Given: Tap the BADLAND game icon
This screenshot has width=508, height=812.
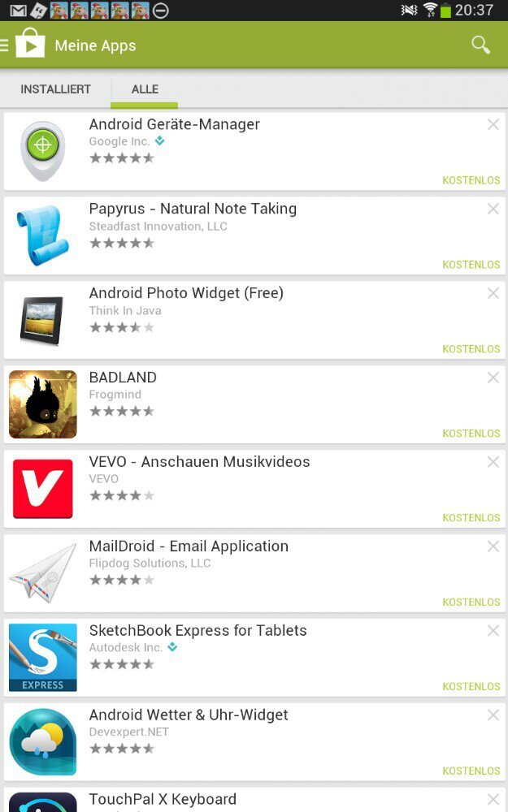Looking at the screenshot, I should click(42, 404).
